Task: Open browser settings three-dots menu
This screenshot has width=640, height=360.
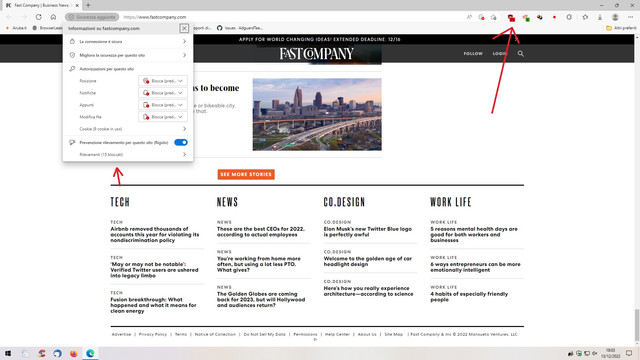Action: [x=630, y=17]
